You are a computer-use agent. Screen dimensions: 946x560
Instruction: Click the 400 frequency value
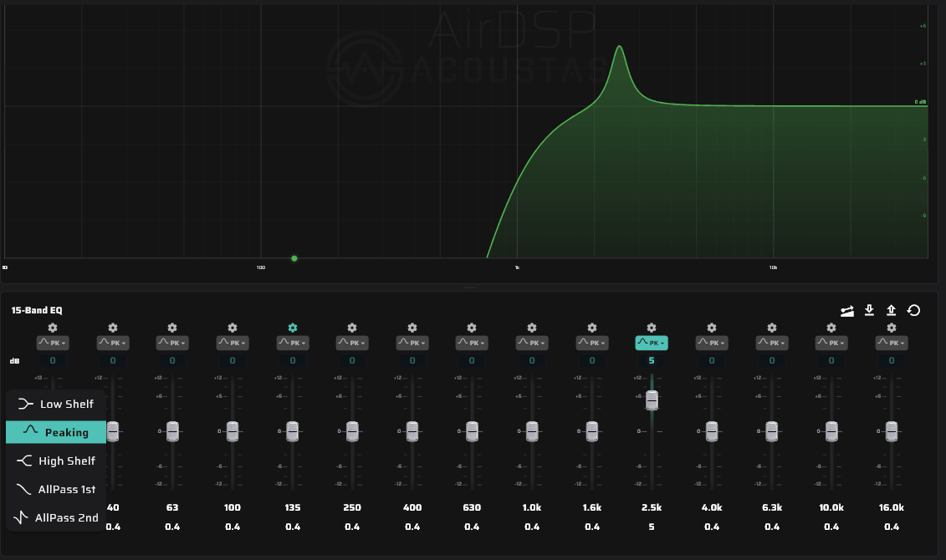point(412,507)
